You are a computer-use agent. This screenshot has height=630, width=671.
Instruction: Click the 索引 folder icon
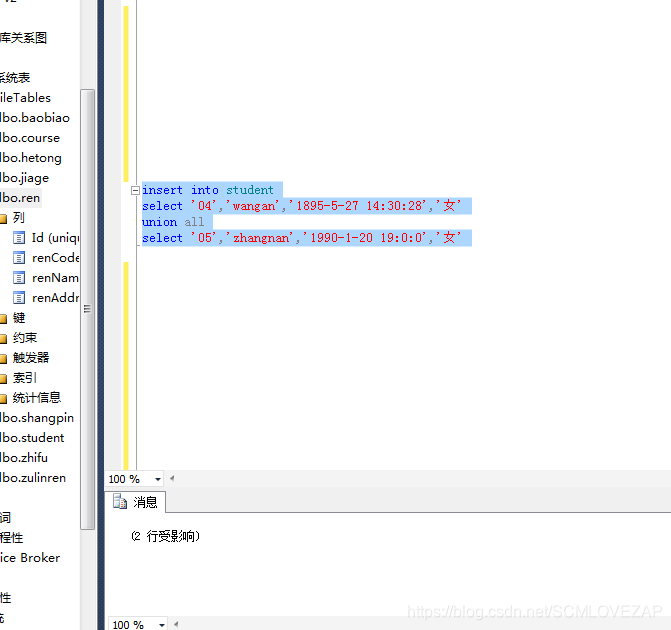point(3,378)
